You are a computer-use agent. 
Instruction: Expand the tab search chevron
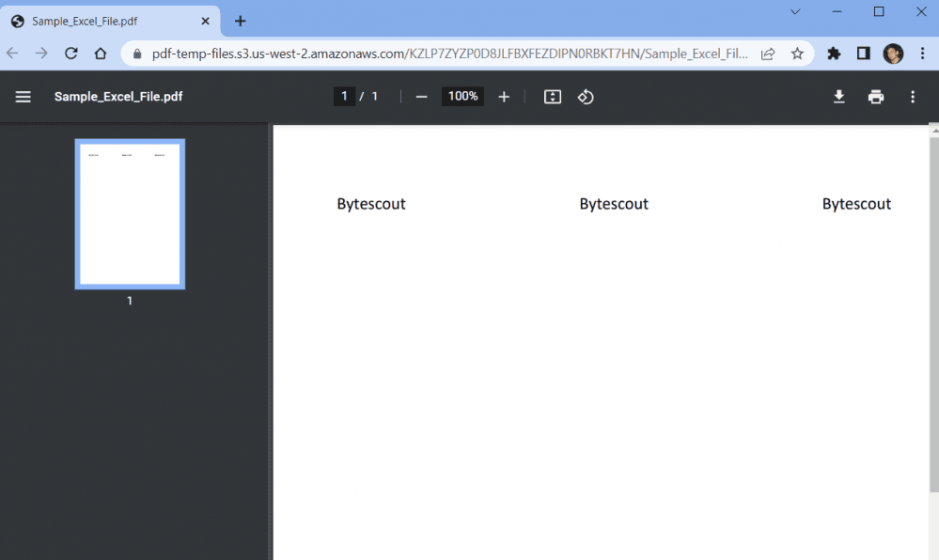tap(794, 12)
